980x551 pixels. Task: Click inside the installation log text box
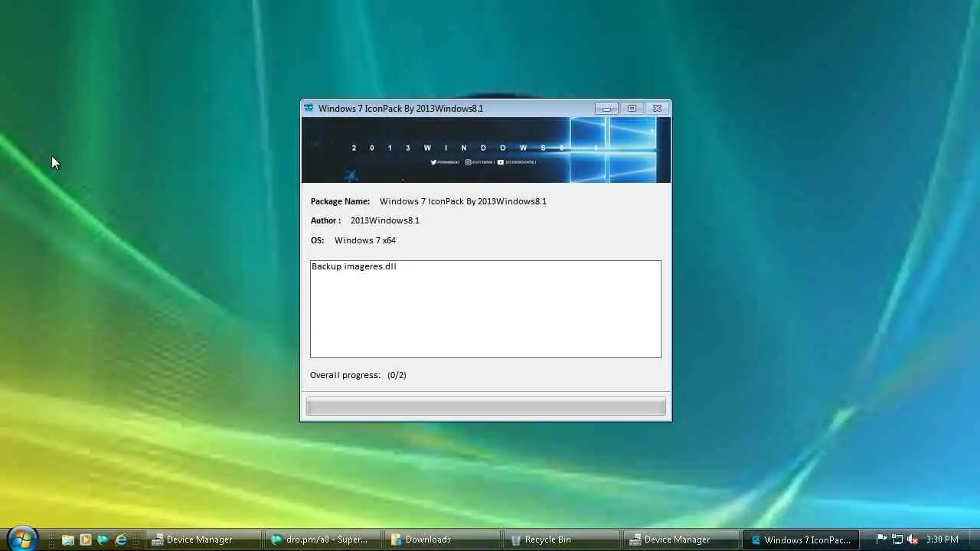click(485, 309)
